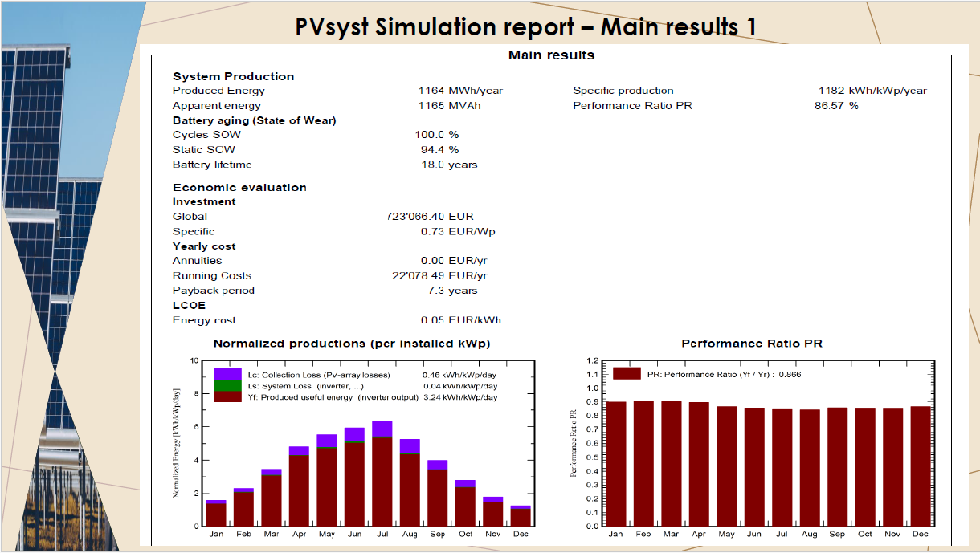Select the "Energy cost" label
Image resolution: width=980 pixels, height=553 pixels.
point(204,320)
